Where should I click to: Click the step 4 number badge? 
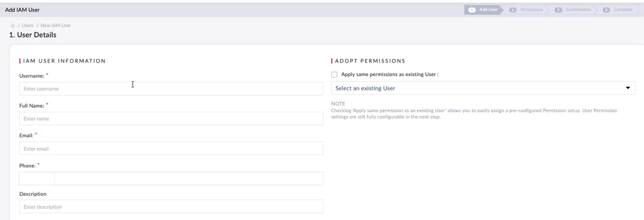click(607, 9)
